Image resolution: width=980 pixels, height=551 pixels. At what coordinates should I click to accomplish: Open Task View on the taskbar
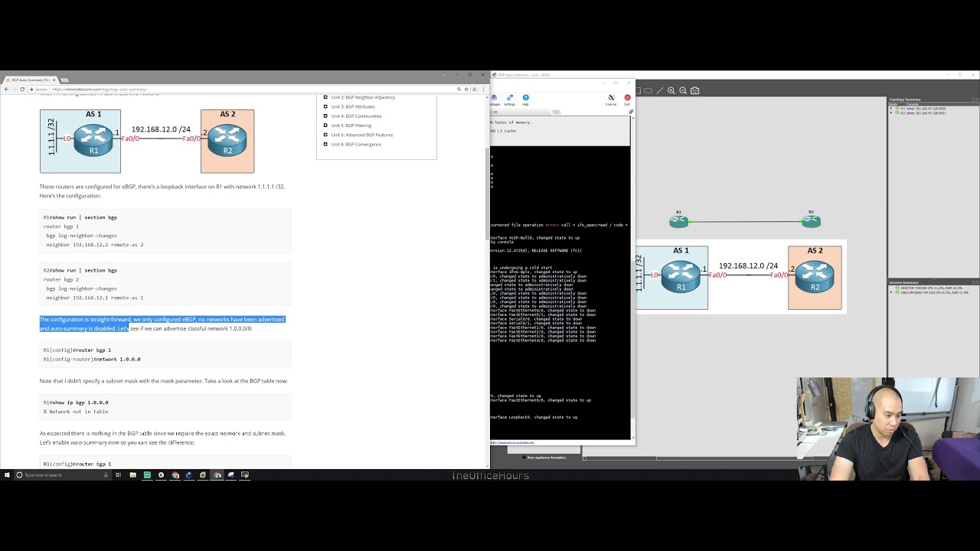(119, 475)
